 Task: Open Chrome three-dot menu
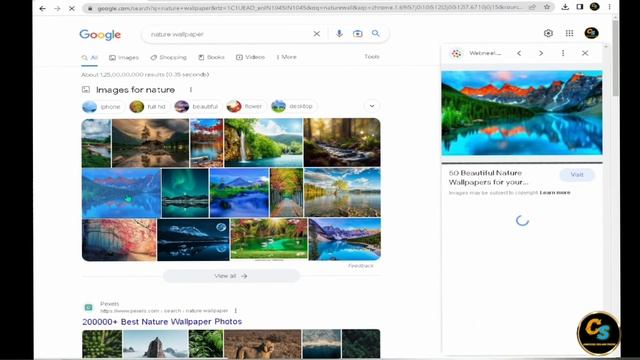(609, 7)
